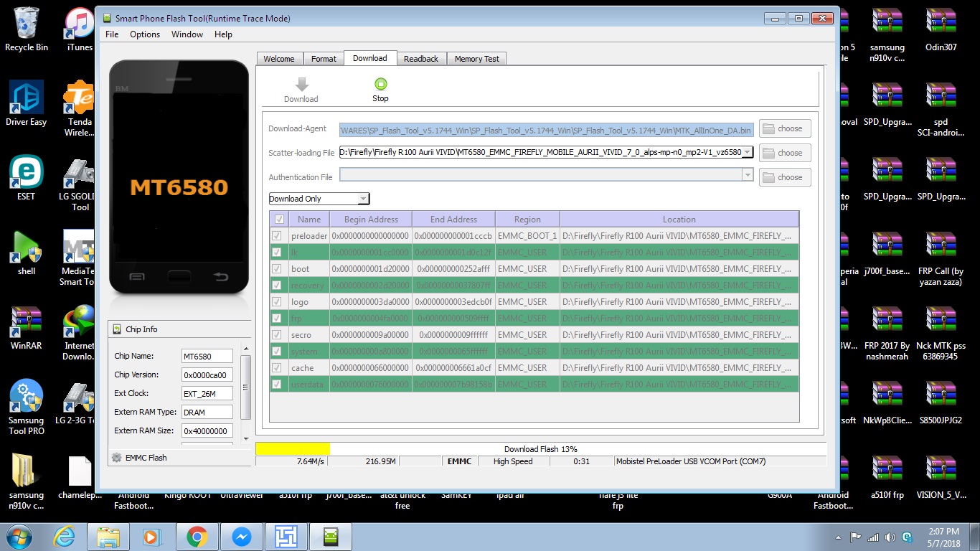The height and width of the screenshot is (551, 980).
Task: Toggle the cache partition checkbox
Action: [x=276, y=368]
